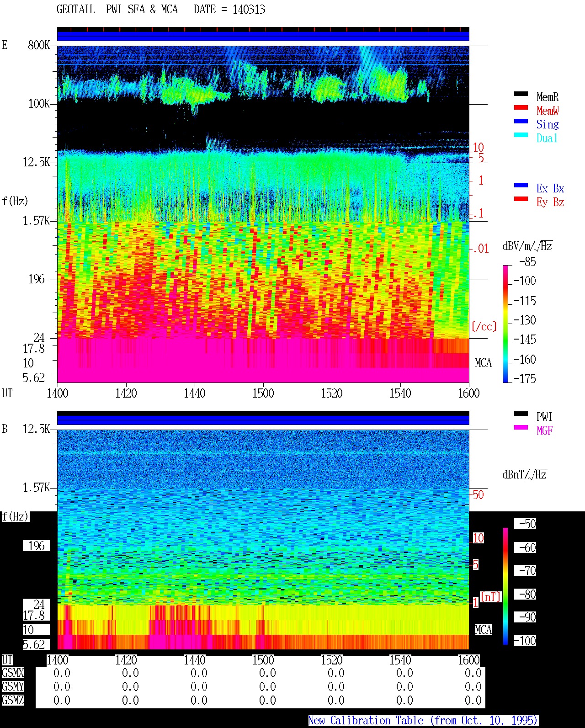Click the magenta MGF legend swatch
This screenshot has height=728, width=585.
coord(521,428)
